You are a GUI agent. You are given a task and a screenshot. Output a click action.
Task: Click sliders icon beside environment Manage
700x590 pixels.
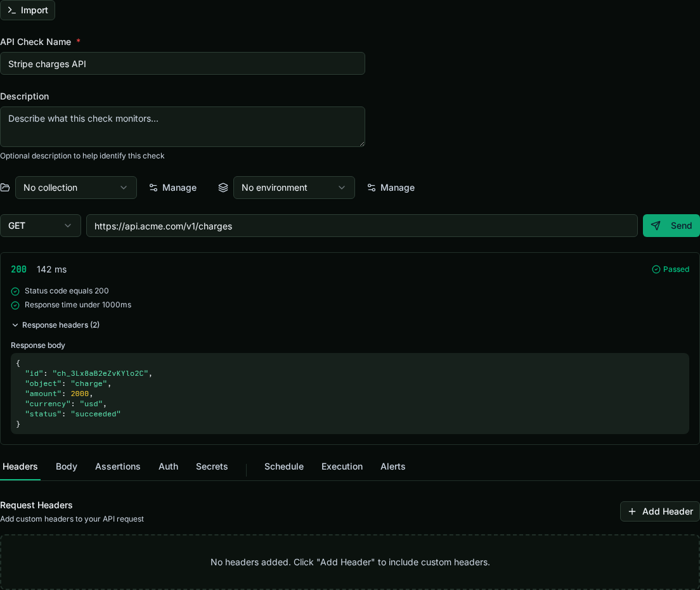[371, 188]
